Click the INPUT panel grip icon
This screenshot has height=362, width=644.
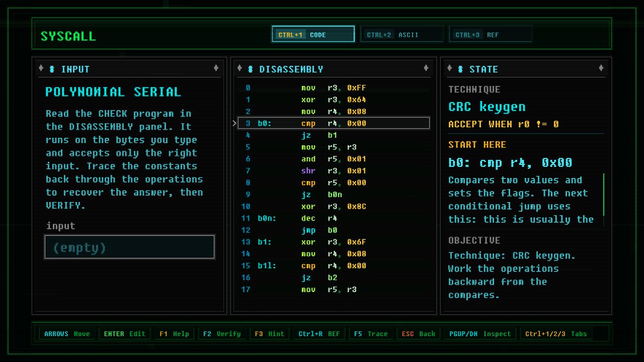click(x=52, y=69)
